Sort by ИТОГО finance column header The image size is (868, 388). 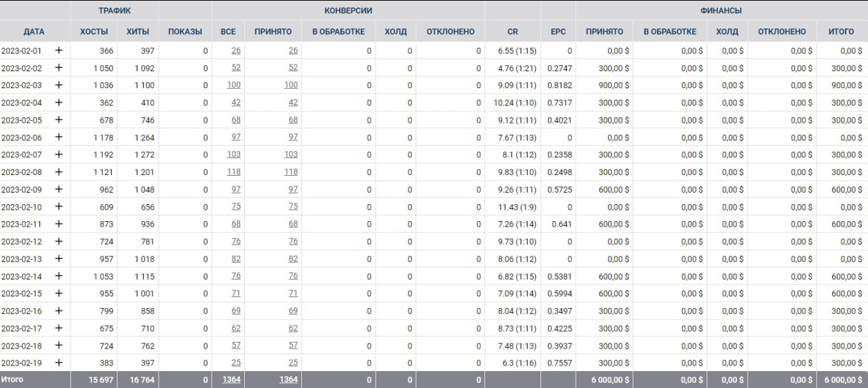coord(841,31)
